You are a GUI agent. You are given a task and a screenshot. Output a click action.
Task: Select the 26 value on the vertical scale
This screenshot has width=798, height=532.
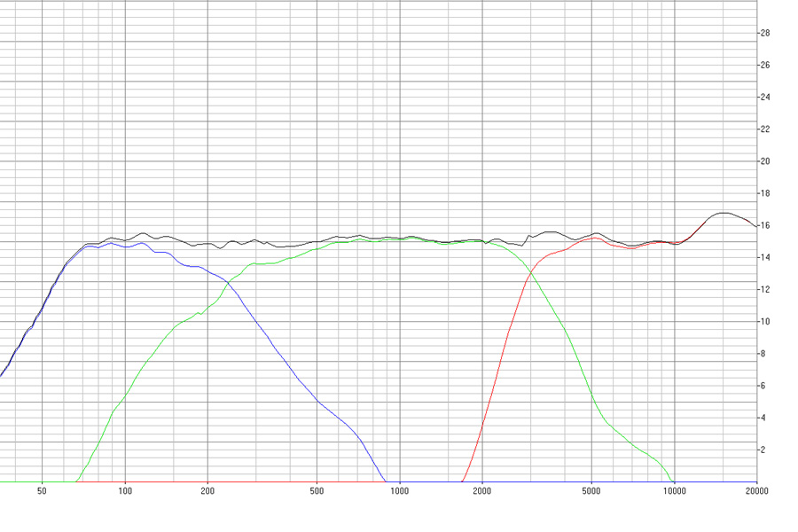tap(765, 65)
